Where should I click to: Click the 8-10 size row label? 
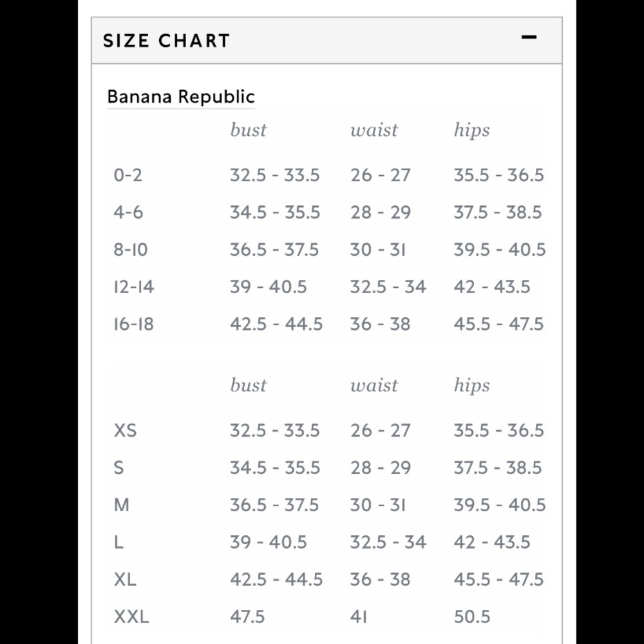tap(131, 250)
